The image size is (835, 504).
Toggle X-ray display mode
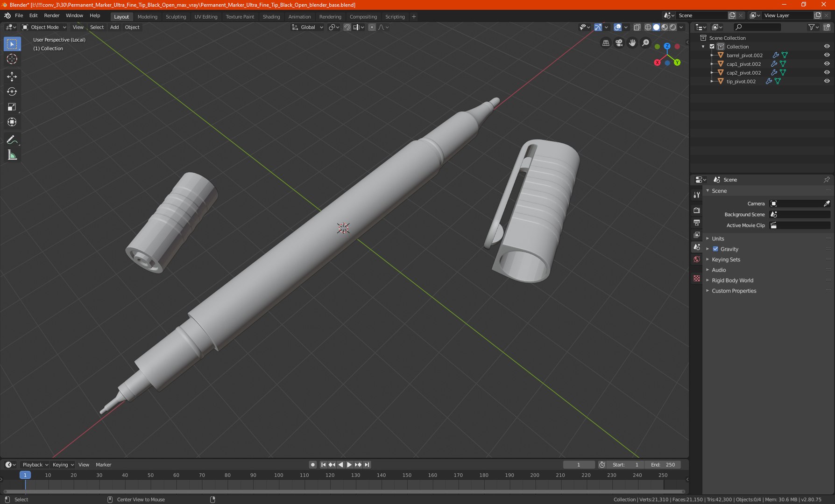[637, 27]
